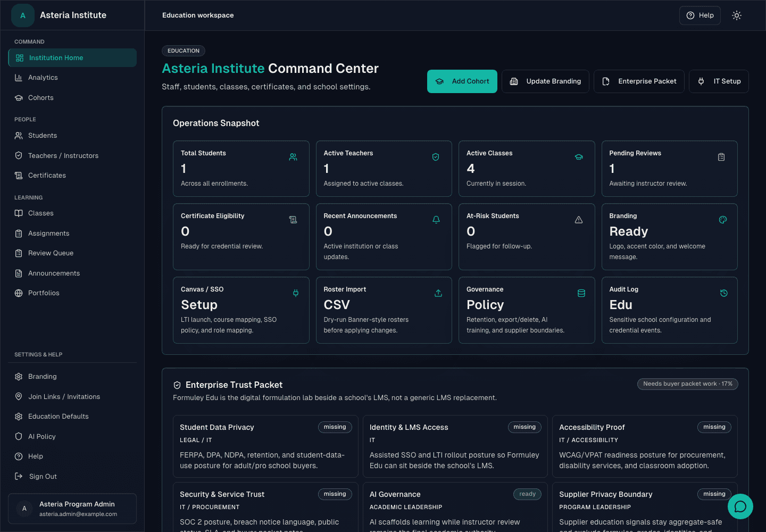Click the Branding palette icon in snapshot

click(723, 220)
